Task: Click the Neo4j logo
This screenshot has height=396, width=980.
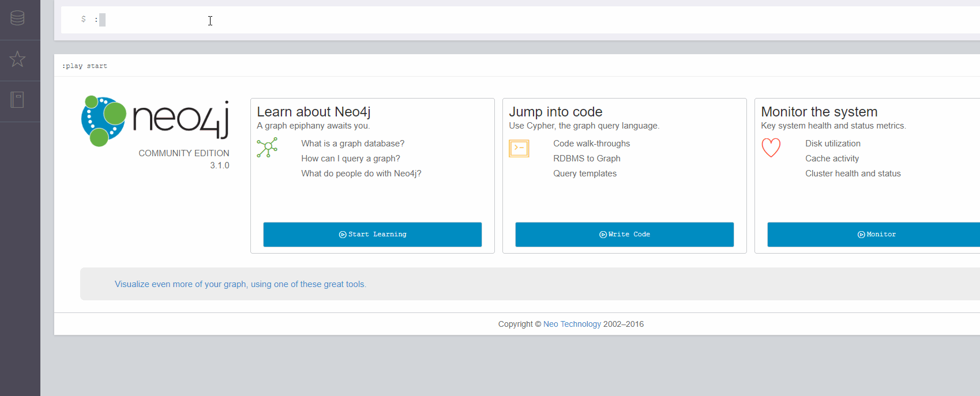Action: click(155, 120)
